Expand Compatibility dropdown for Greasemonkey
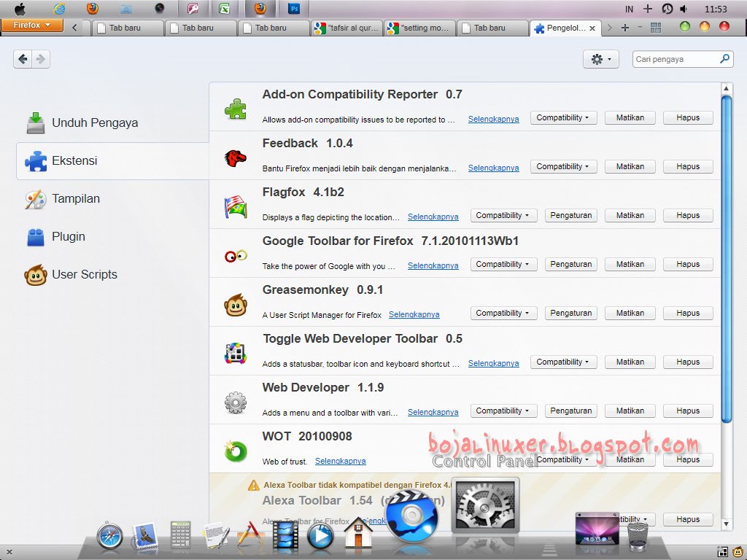This screenshot has width=747, height=560. 503,313
